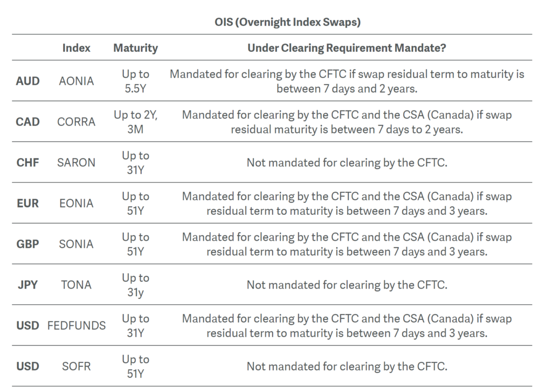The height and width of the screenshot is (392, 552).
Task: Select the Maturity column header
Action: pyautogui.click(x=135, y=48)
